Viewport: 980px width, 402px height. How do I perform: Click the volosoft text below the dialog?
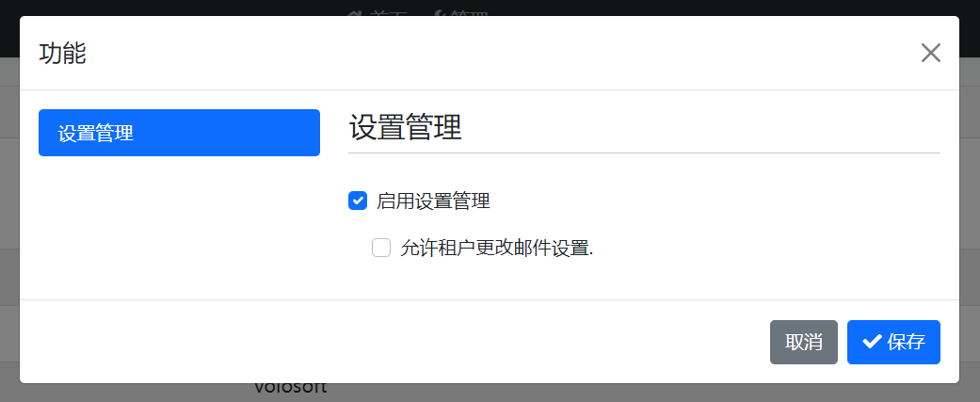click(x=291, y=388)
